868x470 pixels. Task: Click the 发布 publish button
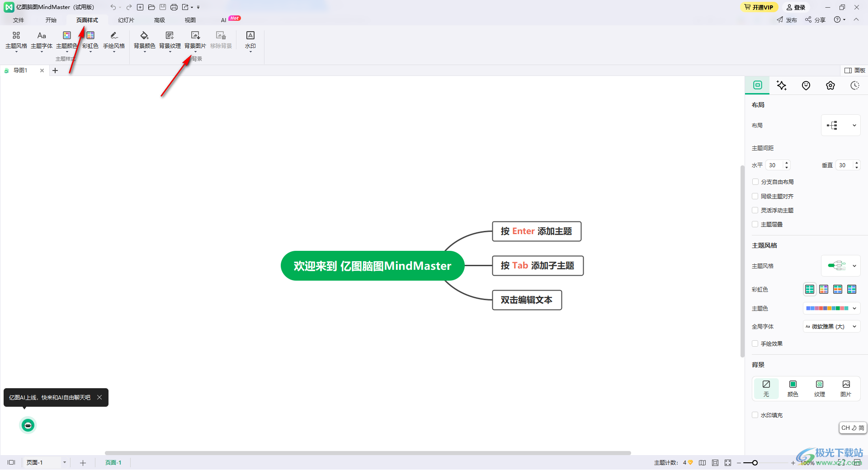point(787,20)
